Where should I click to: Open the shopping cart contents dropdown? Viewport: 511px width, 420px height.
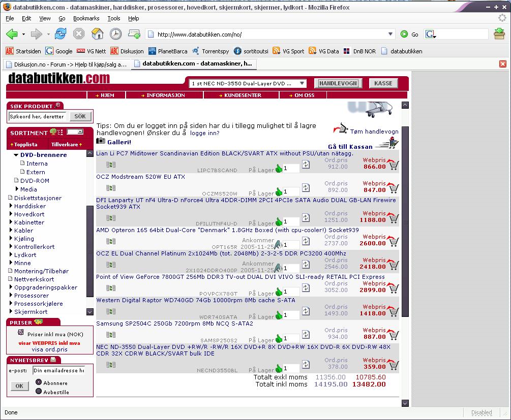[302, 83]
